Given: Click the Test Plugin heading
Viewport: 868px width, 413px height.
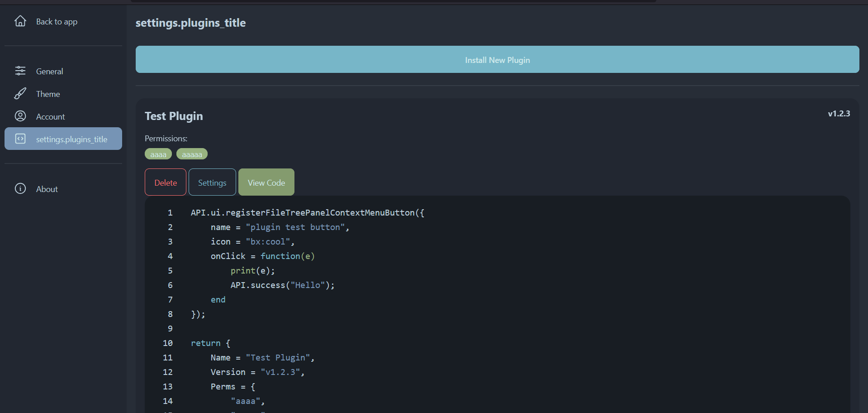Looking at the screenshot, I should tap(174, 116).
